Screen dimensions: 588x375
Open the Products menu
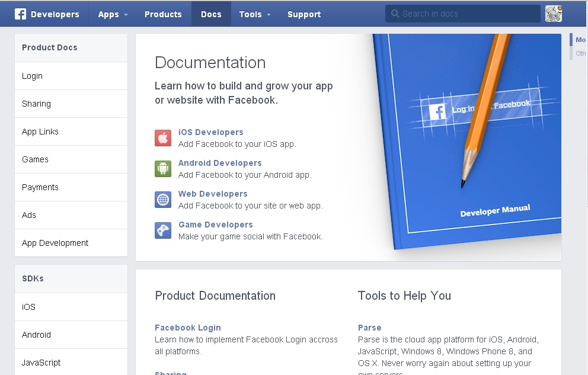[x=163, y=14]
